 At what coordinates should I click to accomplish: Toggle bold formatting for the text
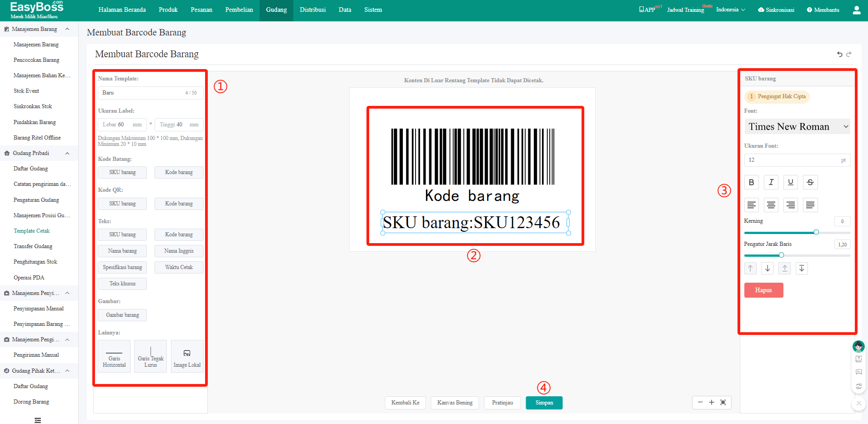[x=752, y=182]
